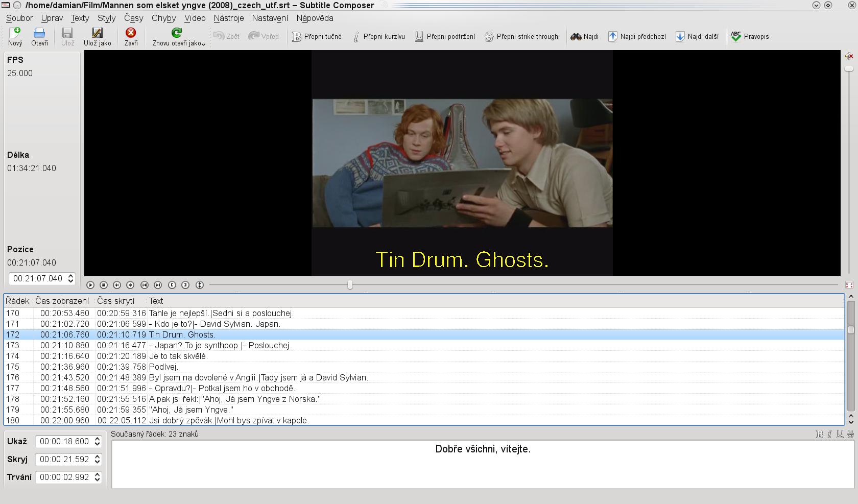Click the video seek slider handle
The image size is (858, 504).
pos(350,284)
